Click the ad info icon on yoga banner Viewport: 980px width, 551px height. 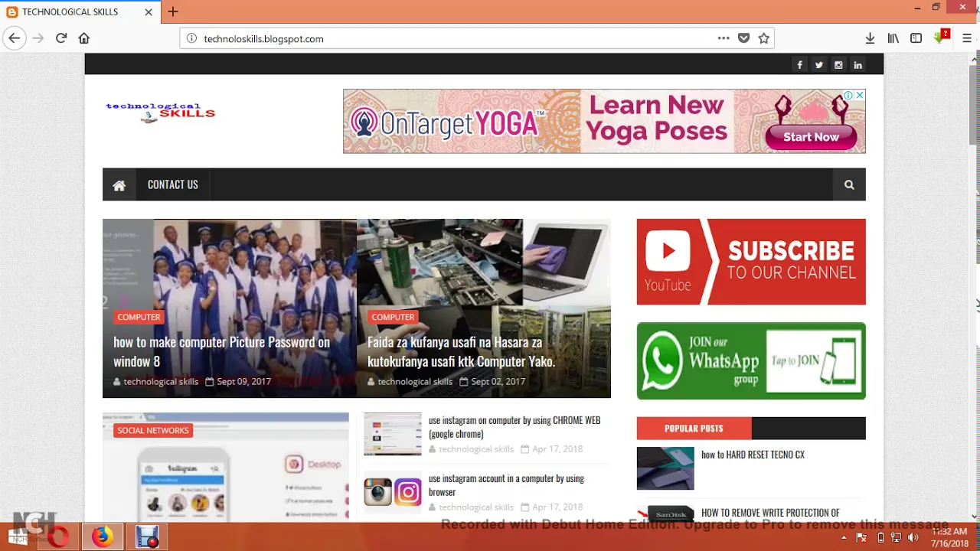click(848, 95)
